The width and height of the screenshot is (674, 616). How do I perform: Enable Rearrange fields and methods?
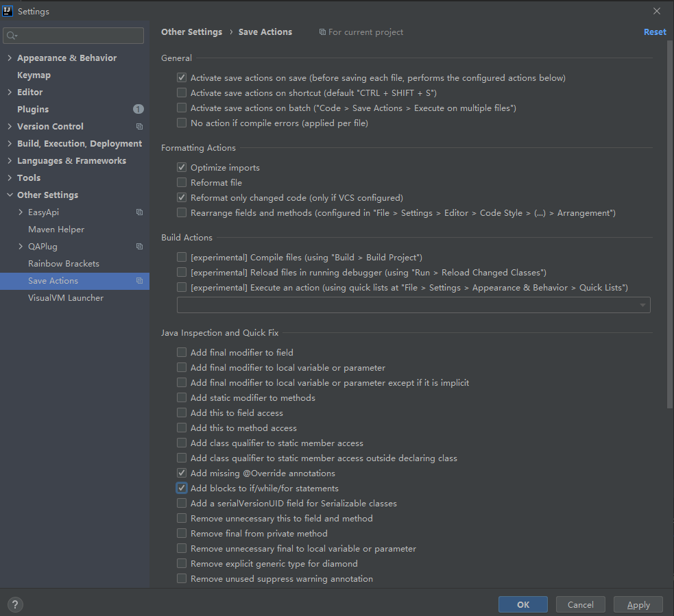[x=182, y=212]
